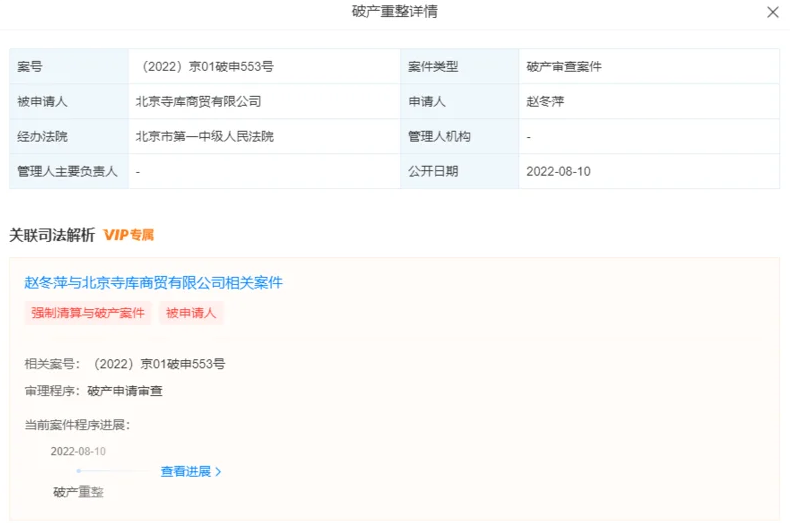This screenshot has height=523, width=790.
Task: Select the 强制清算与破产案件 tag
Action: click(88, 313)
